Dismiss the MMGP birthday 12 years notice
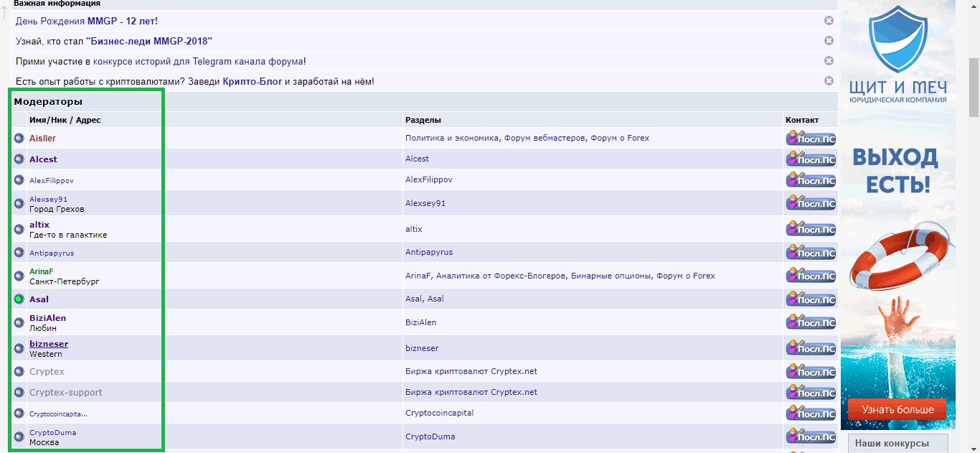Viewport: 980px width, 453px height. 829,21
